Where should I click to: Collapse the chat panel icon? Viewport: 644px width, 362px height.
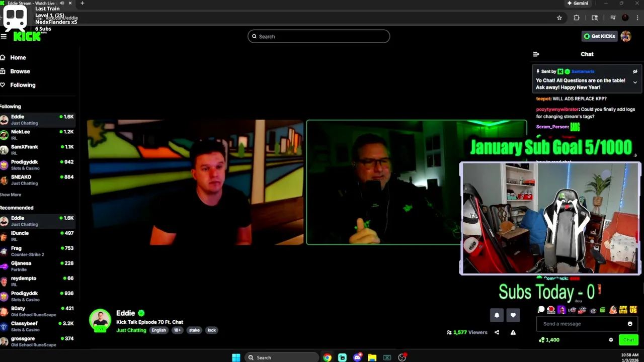pos(536,54)
